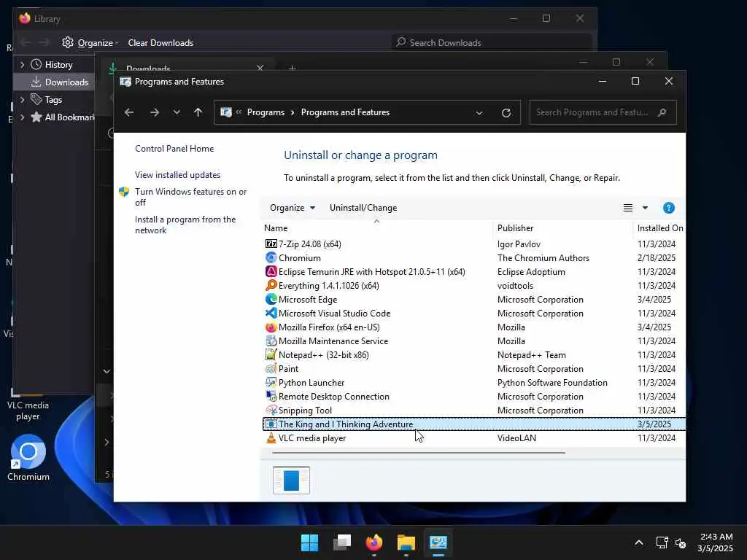Open the view options dropdown arrow

point(645,208)
